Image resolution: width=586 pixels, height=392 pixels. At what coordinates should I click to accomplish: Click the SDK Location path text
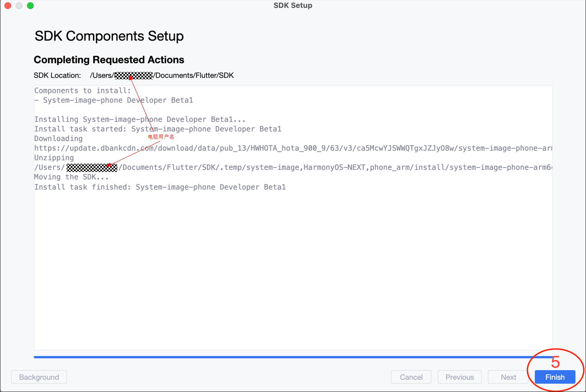click(x=162, y=75)
